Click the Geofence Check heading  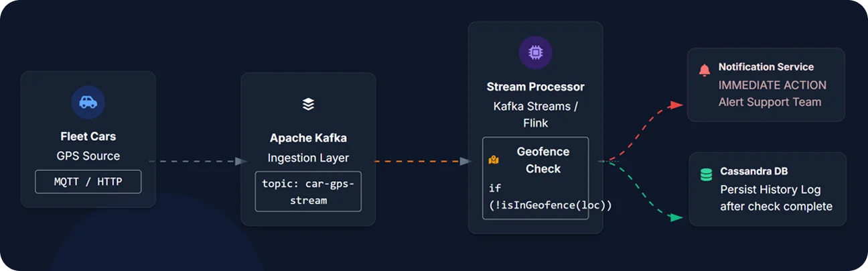point(543,160)
